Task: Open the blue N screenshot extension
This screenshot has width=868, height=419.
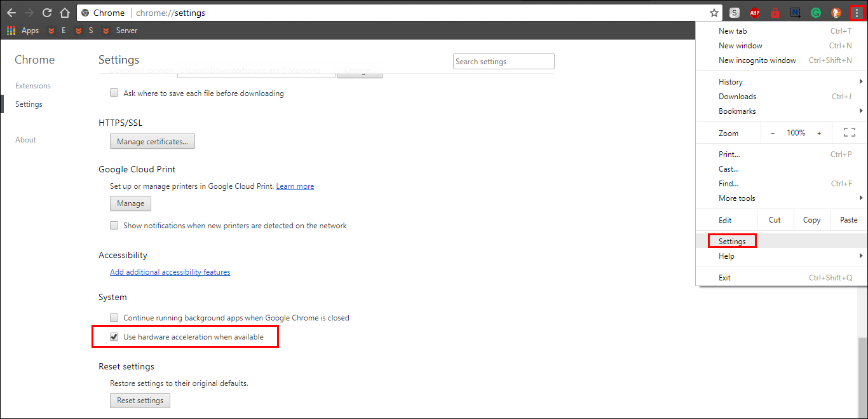Action: click(796, 13)
